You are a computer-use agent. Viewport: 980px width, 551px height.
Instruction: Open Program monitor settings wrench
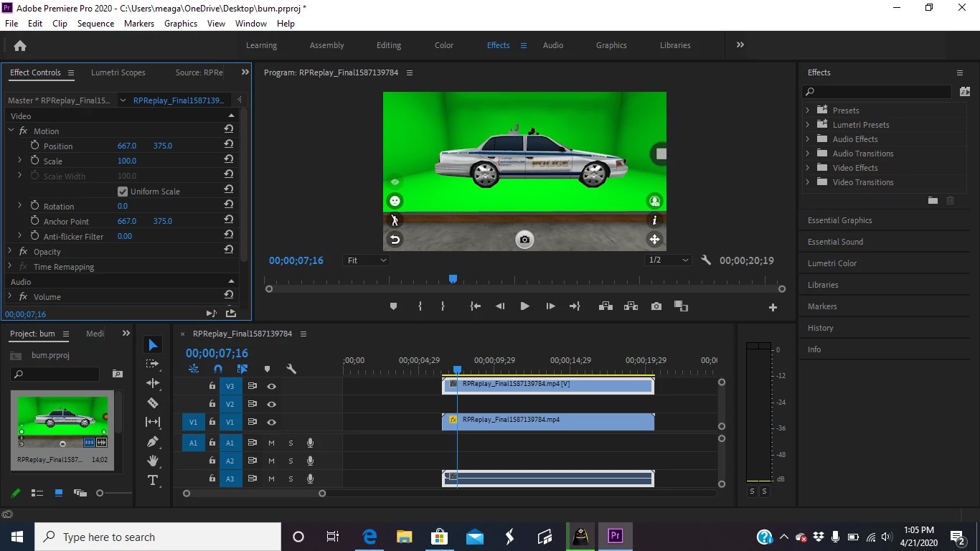[706, 260]
